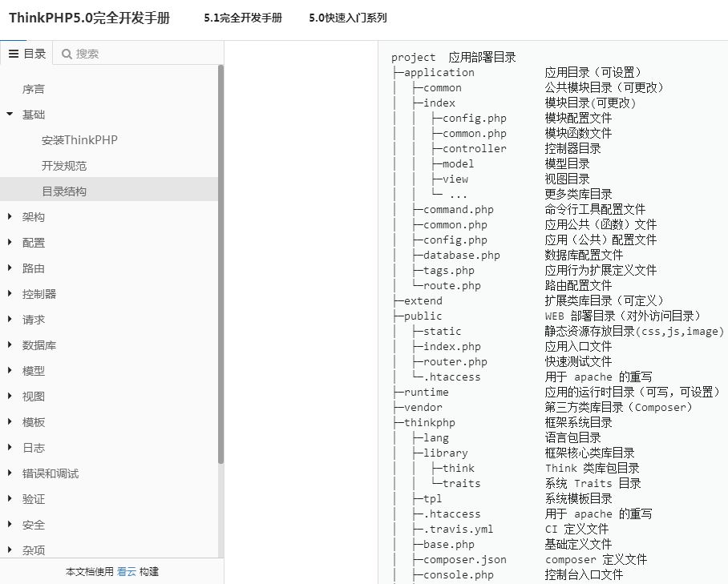This screenshot has height=584, width=728.
Task: Expand the 数据库 section arrow
Action: (10, 344)
